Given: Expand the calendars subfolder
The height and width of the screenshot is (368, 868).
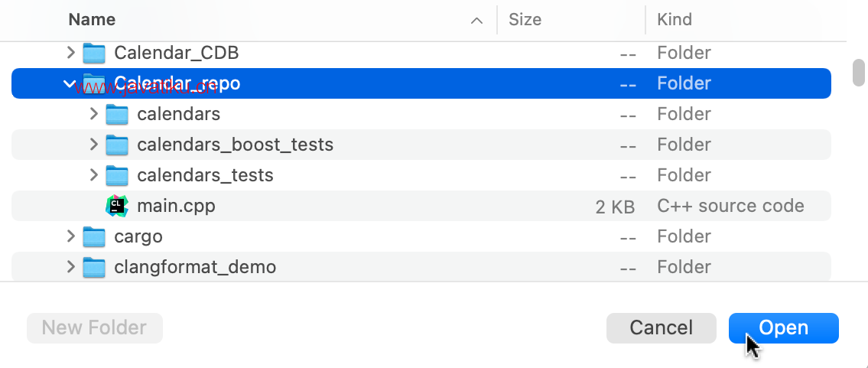Looking at the screenshot, I should 93,114.
